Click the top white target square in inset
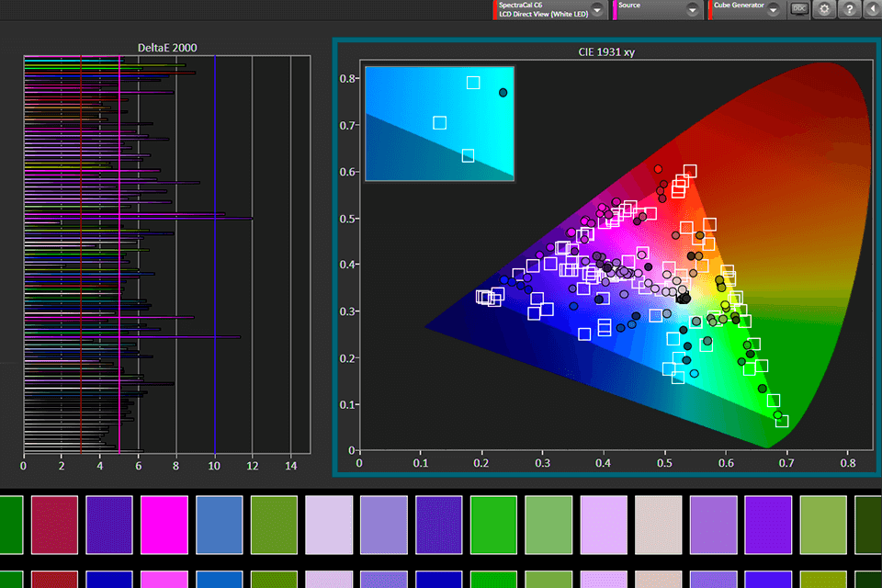 pyautogui.click(x=473, y=83)
